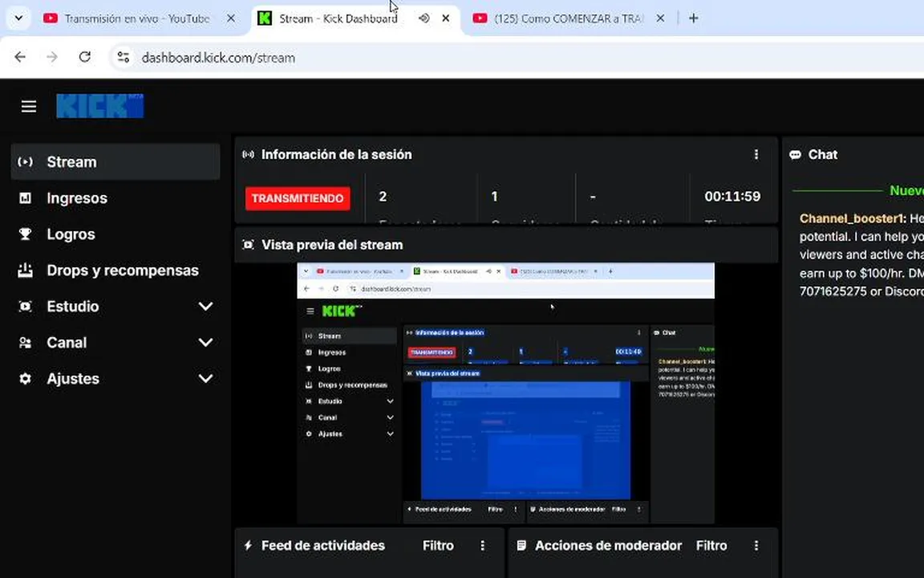Screen dimensions: 924x578
Task: Click the Kick logo
Action: [100, 106]
